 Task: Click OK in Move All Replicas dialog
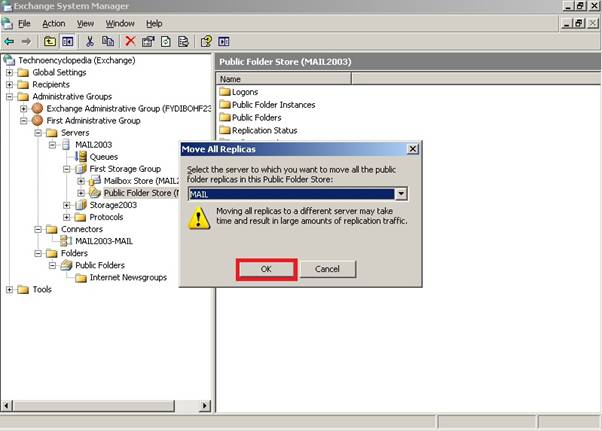click(x=266, y=269)
